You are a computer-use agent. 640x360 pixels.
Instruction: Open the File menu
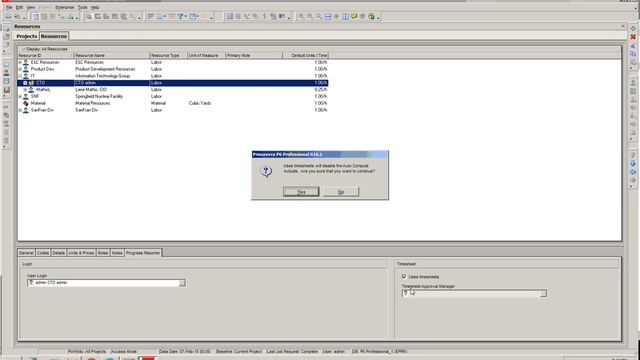9,7
